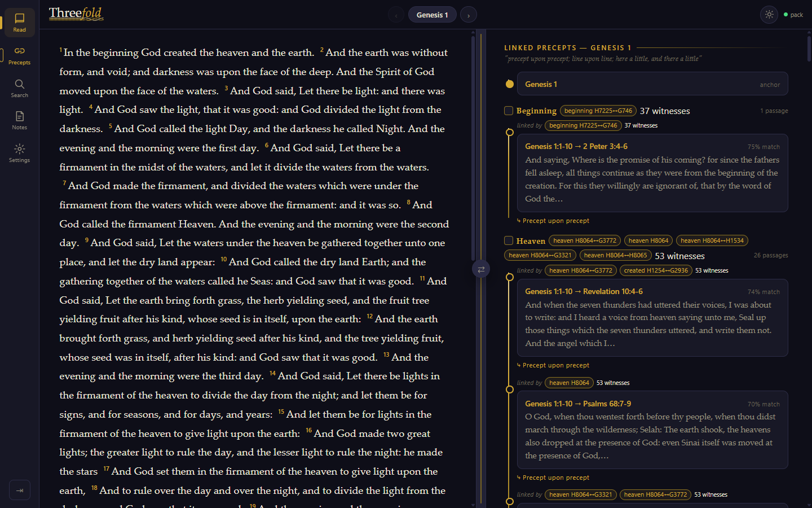Screen dimensions: 812x508
Task: Click the linked-by beginning H7225↔G746 tag
Action: click(x=583, y=125)
